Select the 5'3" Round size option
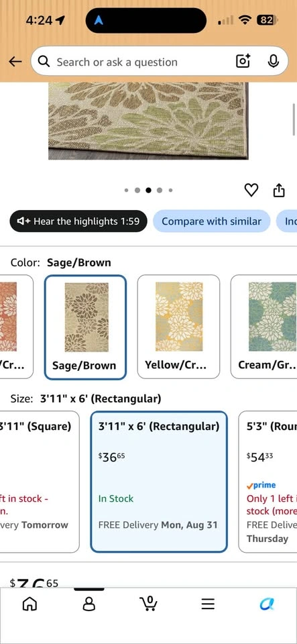The image size is (297, 644). click(268, 482)
